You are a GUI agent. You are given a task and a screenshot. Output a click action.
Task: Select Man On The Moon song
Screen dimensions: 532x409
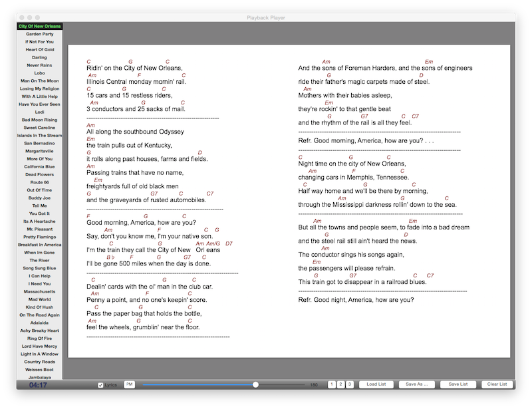coord(40,80)
